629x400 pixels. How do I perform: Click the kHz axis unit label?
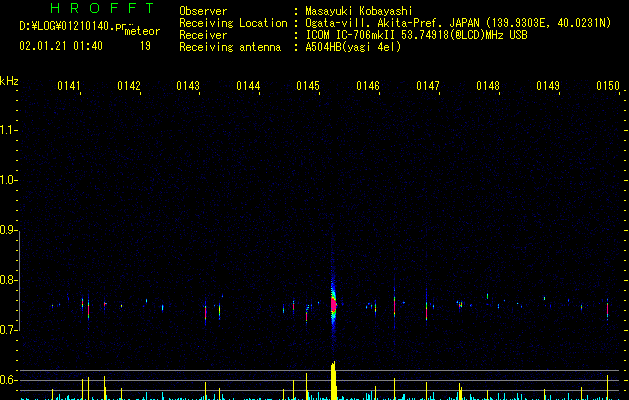pos(9,81)
